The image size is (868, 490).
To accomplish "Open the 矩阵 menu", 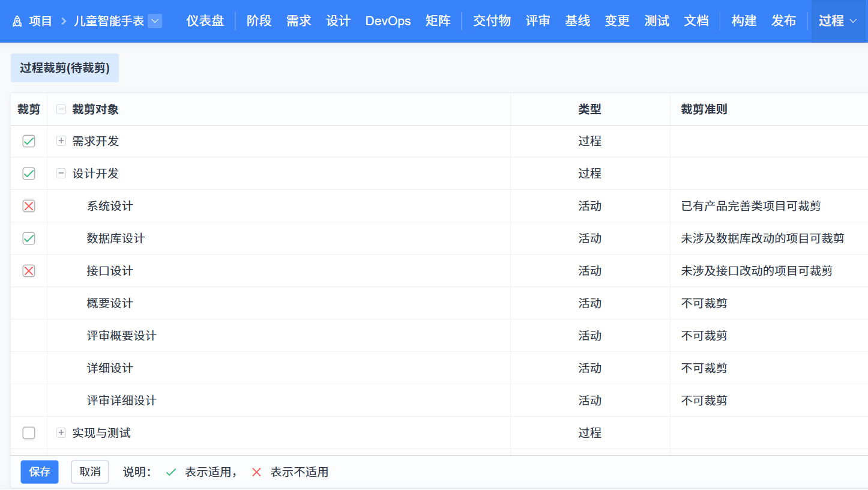I will coord(438,21).
